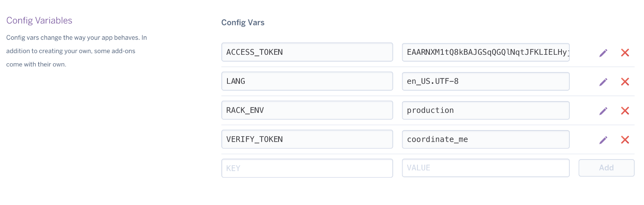644x205 pixels.
Task: Delete the RACK_ENV variable
Action: [x=625, y=111]
